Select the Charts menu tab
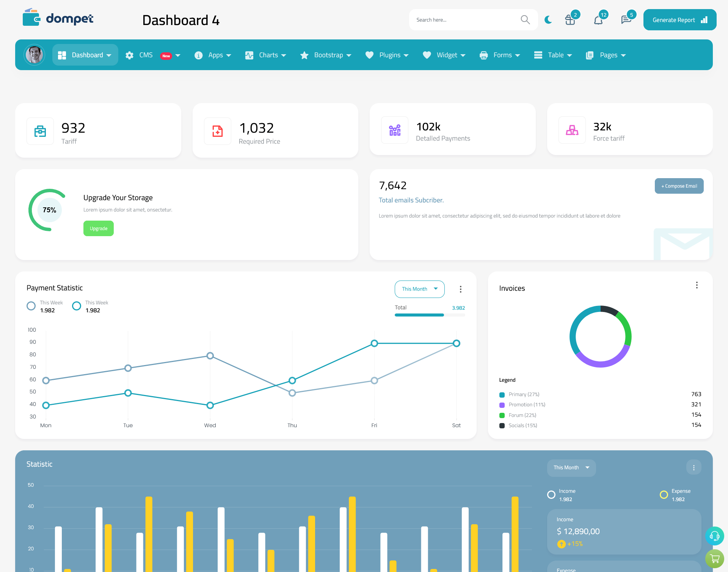Image resolution: width=728 pixels, height=572 pixels. tap(267, 55)
